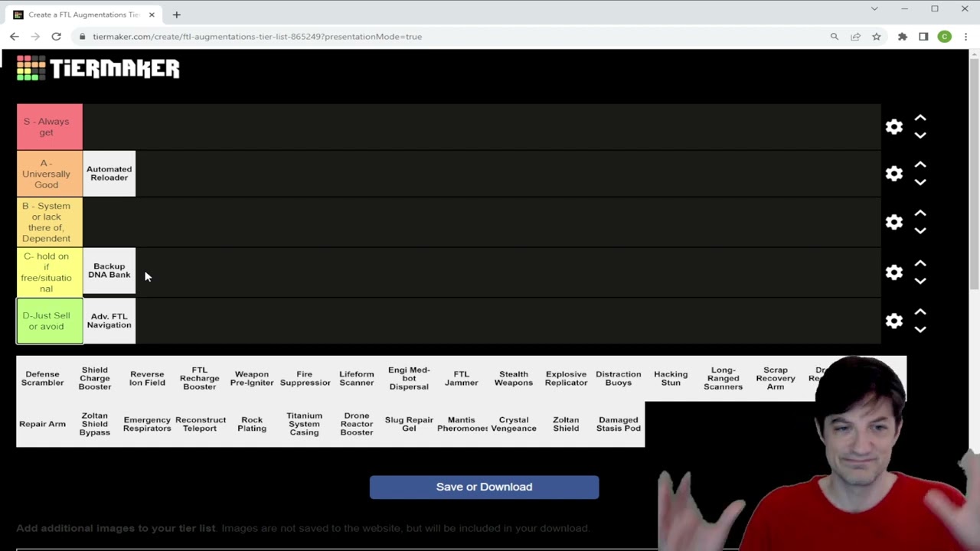Select the Distraction Buoys tile
The image size is (980, 551).
(x=619, y=379)
